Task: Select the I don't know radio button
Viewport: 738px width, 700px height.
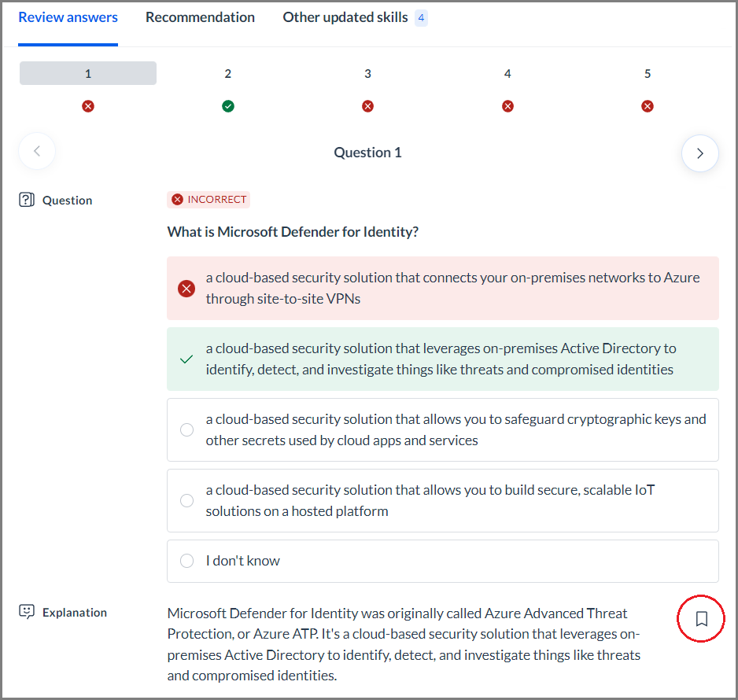Action: click(x=186, y=561)
